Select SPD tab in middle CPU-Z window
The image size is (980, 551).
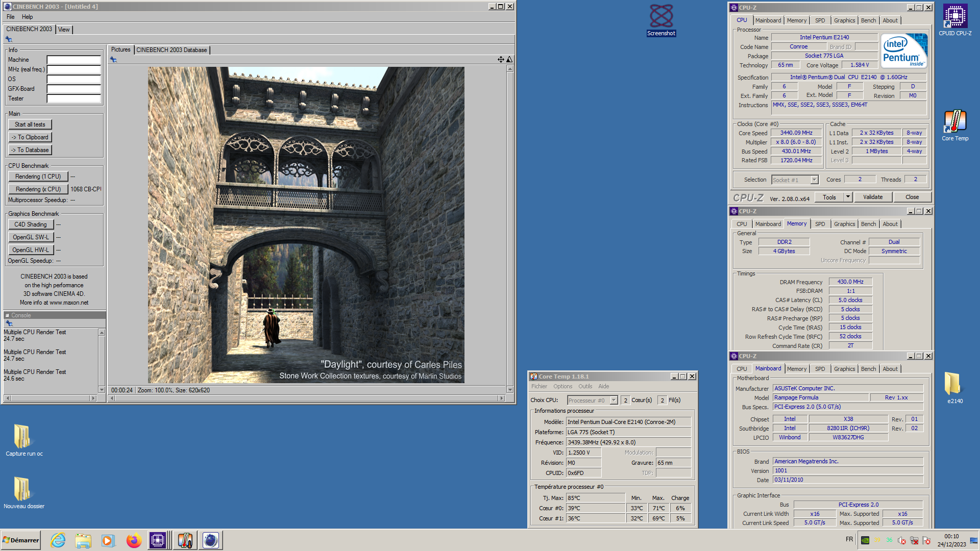point(820,224)
